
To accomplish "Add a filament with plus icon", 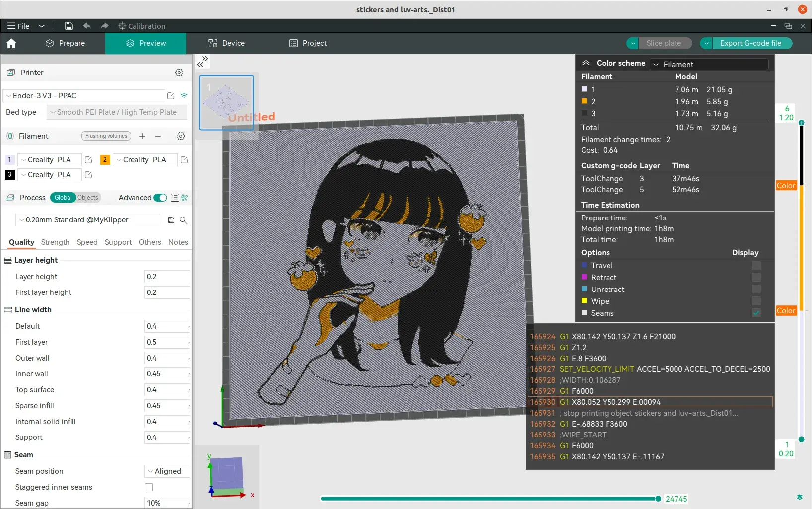I will coord(142,136).
